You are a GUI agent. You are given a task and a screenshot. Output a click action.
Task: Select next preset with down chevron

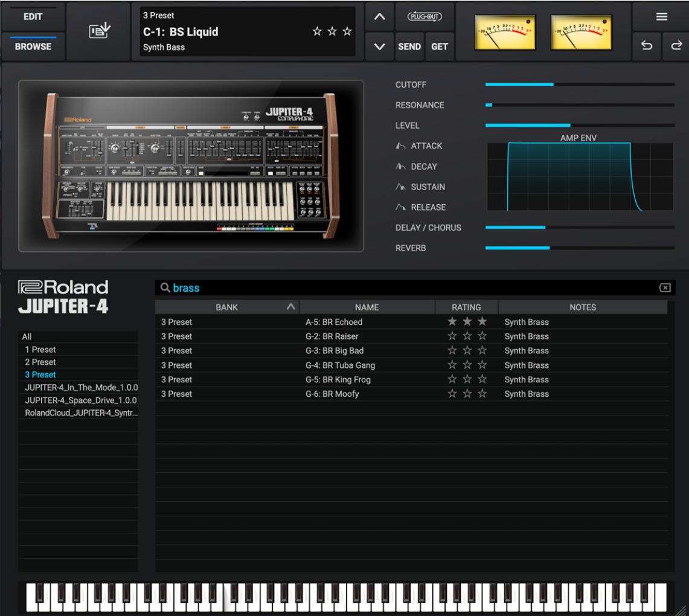[x=380, y=47]
